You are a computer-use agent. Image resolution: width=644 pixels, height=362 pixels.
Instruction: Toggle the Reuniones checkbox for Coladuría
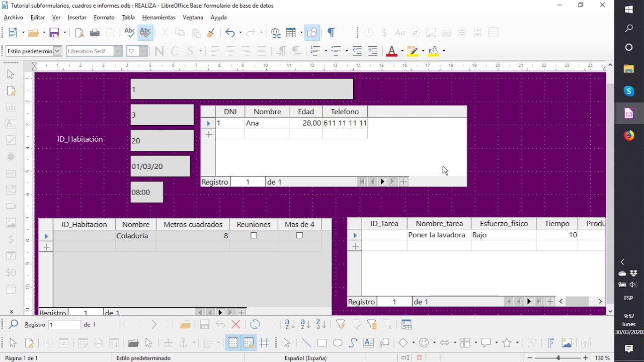[x=254, y=235]
